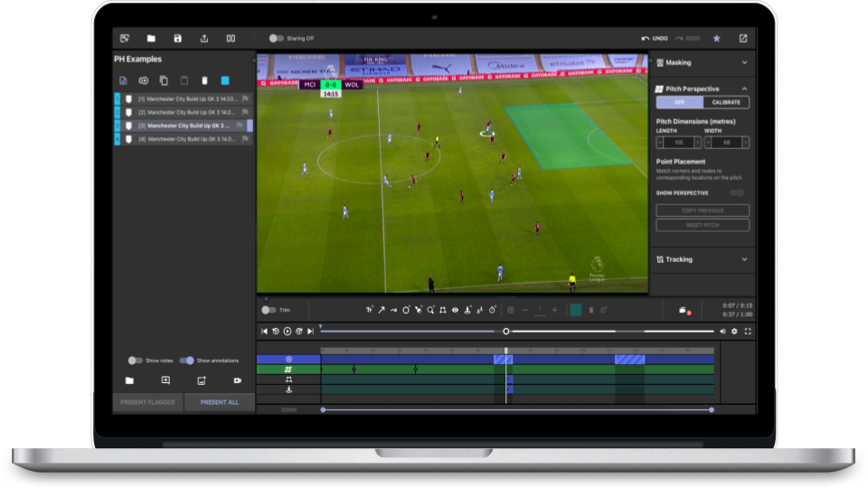Enter fullscreen with the expand icon

click(x=748, y=332)
